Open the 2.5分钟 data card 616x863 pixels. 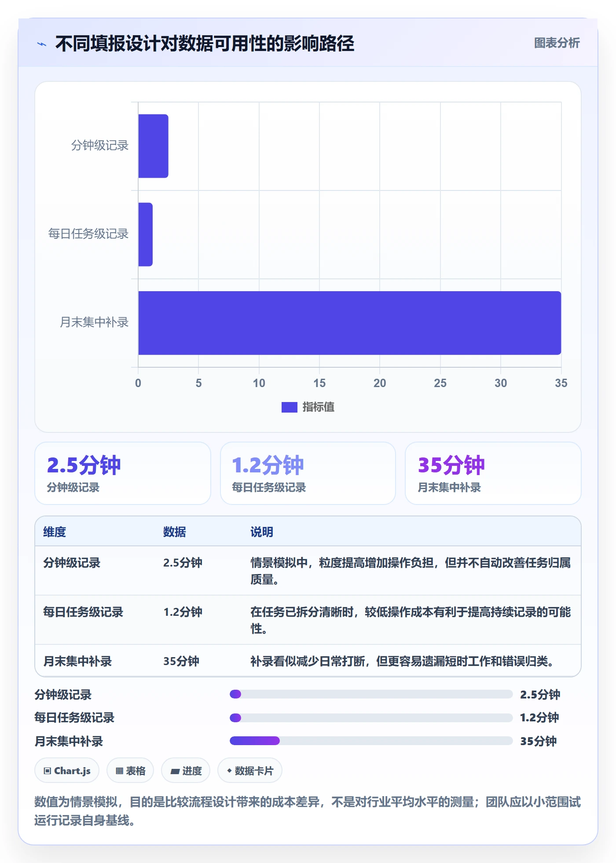click(123, 473)
